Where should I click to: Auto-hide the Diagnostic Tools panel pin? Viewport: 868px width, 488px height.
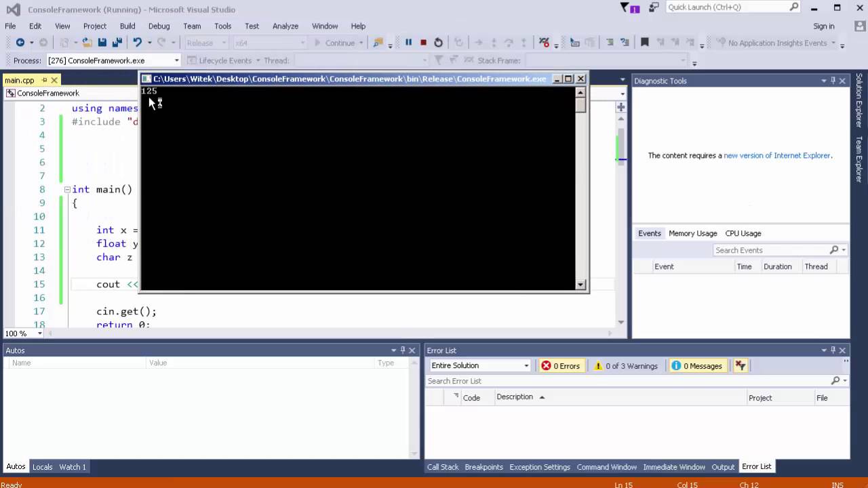pos(833,81)
